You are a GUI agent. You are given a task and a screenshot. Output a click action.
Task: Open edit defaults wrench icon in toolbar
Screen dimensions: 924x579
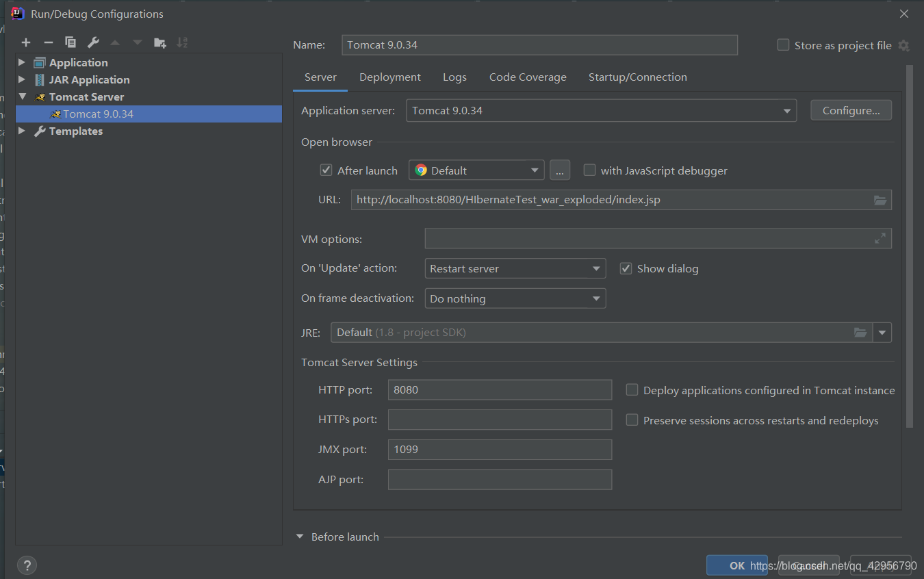click(x=93, y=42)
